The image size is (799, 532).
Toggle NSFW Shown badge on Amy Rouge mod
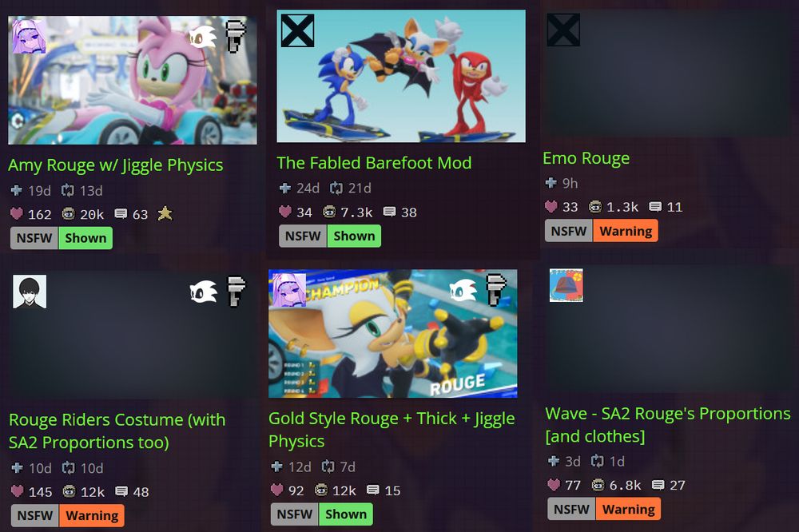pos(62,238)
